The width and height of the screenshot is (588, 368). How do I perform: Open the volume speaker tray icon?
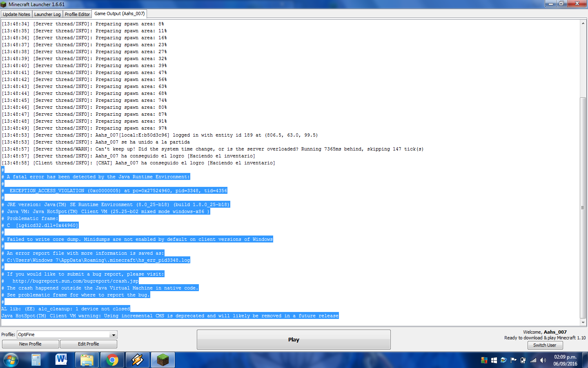(x=543, y=360)
